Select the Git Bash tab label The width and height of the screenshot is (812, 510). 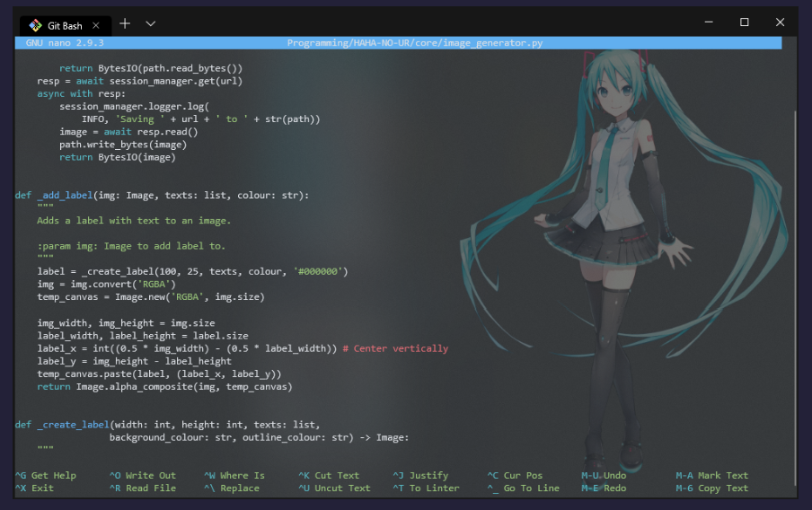65,25
